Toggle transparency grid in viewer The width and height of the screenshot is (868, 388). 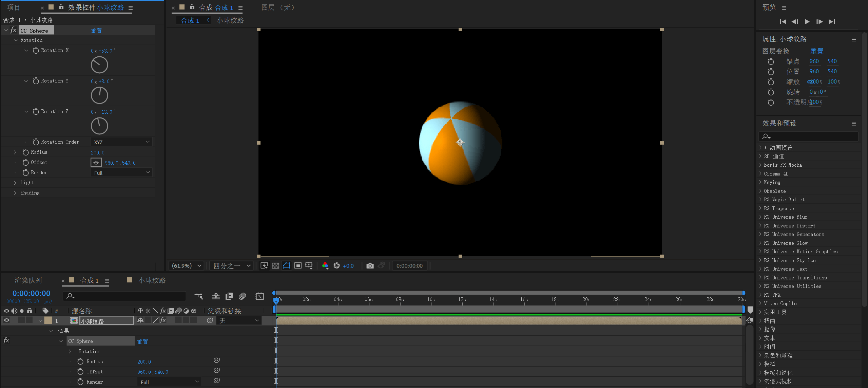coord(275,265)
